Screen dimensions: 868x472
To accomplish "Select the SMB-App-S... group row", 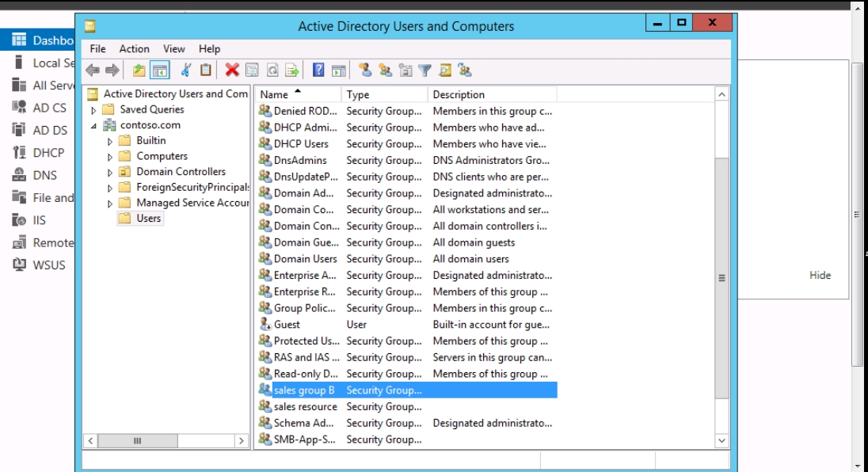I will click(407, 440).
